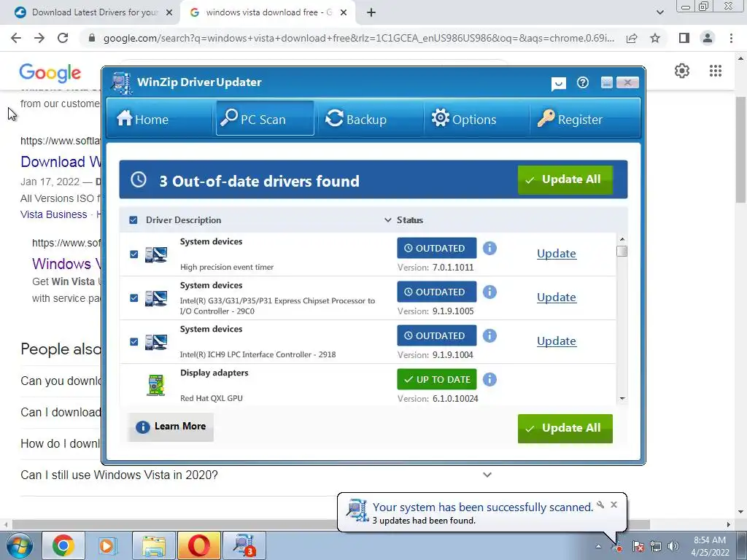Open WinZip Driver Updater taskbar icon

click(244, 545)
